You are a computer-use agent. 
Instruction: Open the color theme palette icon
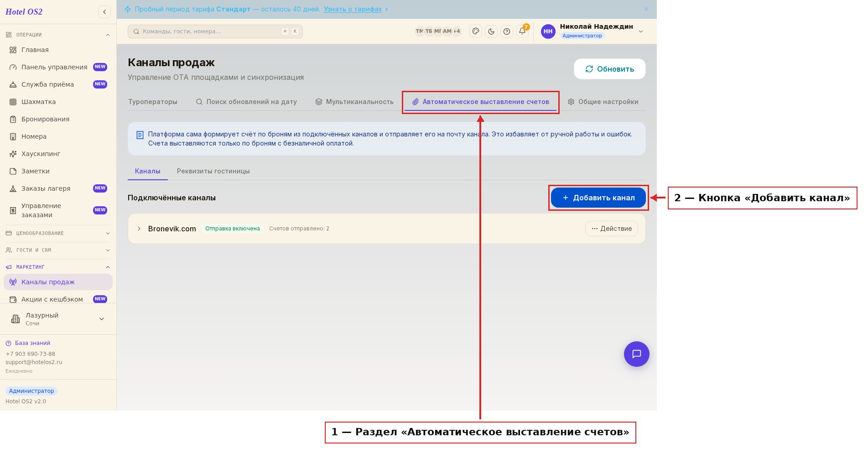pyautogui.click(x=476, y=31)
